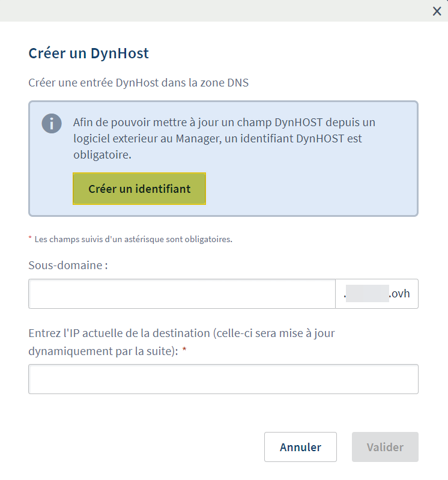Click the leading dot of the domain suffix
This screenshot has width=448, height=480.
point(345,295)
